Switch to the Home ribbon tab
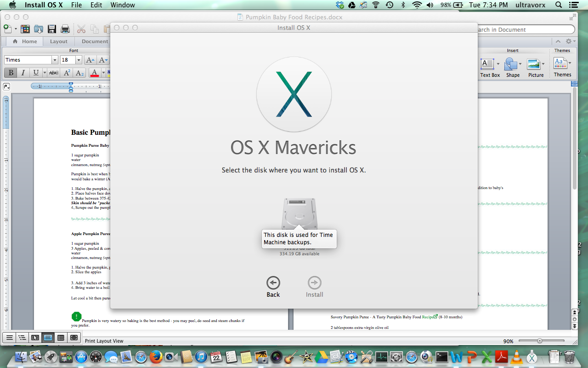The image size is (588, 368). 25,41
